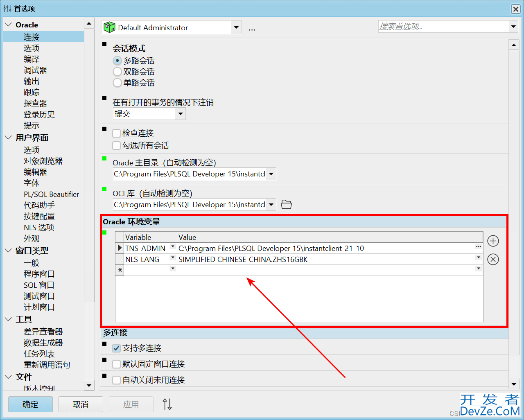Click the sort preferences arrows icon
Screen dimensions: 524x420
tap(167, 404)
